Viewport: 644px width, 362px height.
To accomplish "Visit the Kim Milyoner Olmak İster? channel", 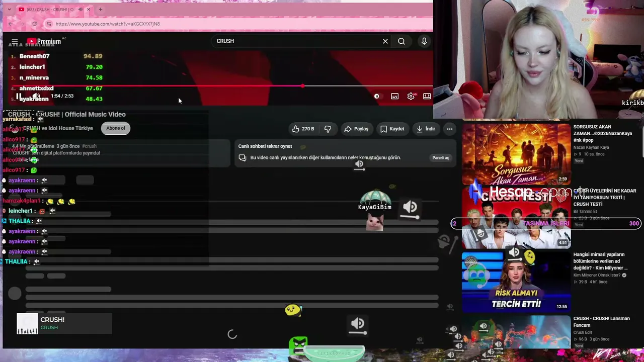I will click(597, 276).
